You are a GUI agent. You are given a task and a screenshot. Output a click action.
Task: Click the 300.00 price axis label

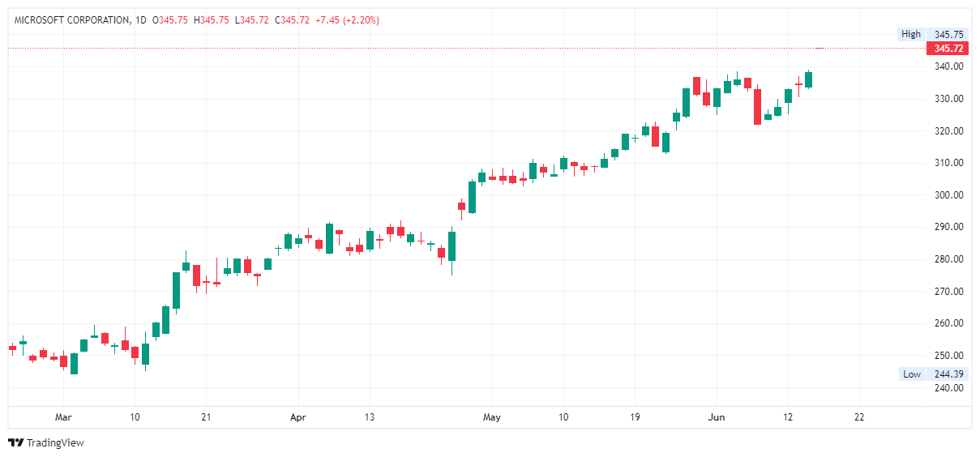[948, 195]
